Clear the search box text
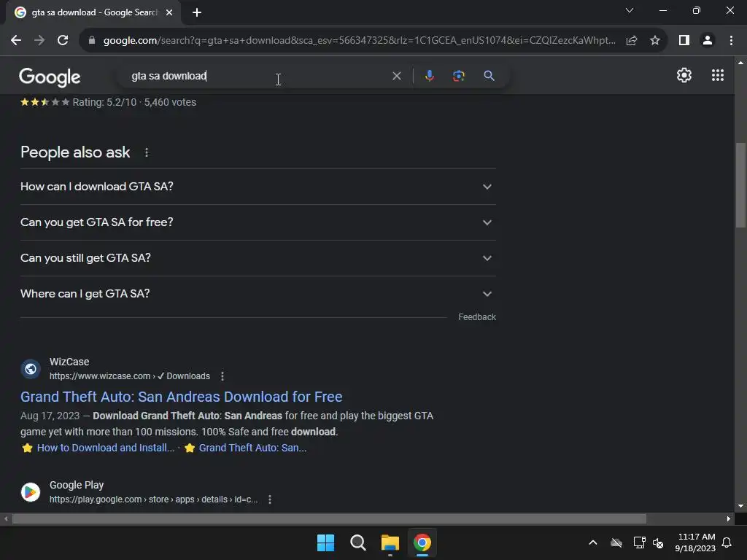The height and width of the screenshot is (560, 747). pyautogui.click(x=396, y=76)
